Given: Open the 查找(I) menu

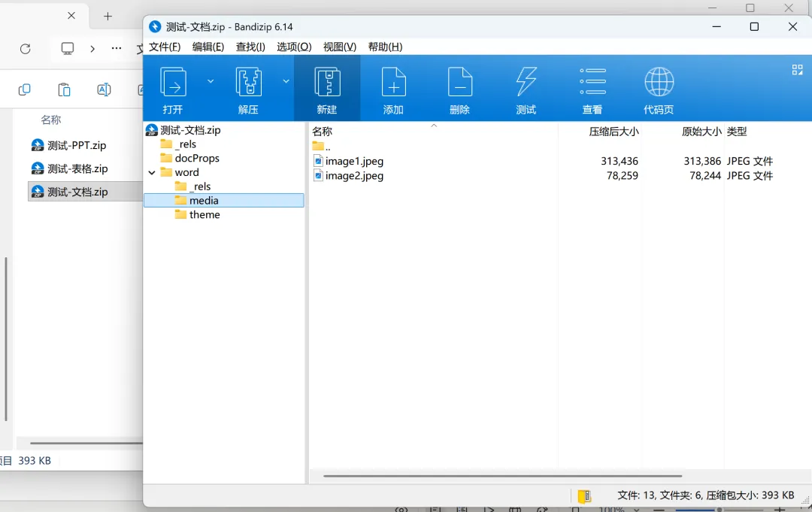Looking at the screenshot, I should pos(250,47).
